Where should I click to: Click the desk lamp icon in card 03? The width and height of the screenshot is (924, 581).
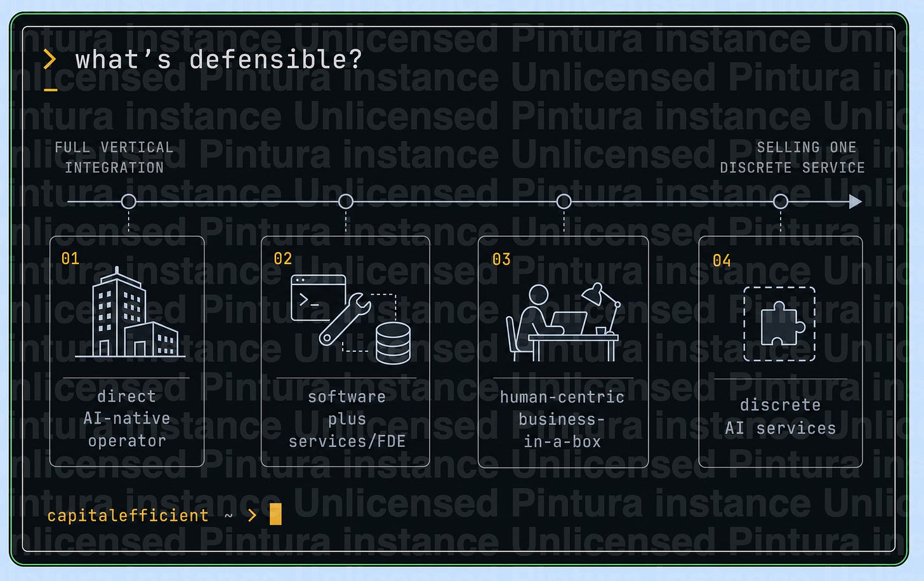tap(601, 307)
